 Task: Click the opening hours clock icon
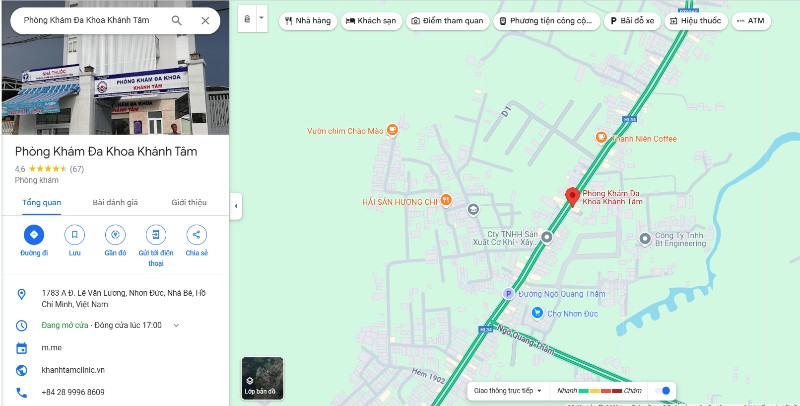21,325
